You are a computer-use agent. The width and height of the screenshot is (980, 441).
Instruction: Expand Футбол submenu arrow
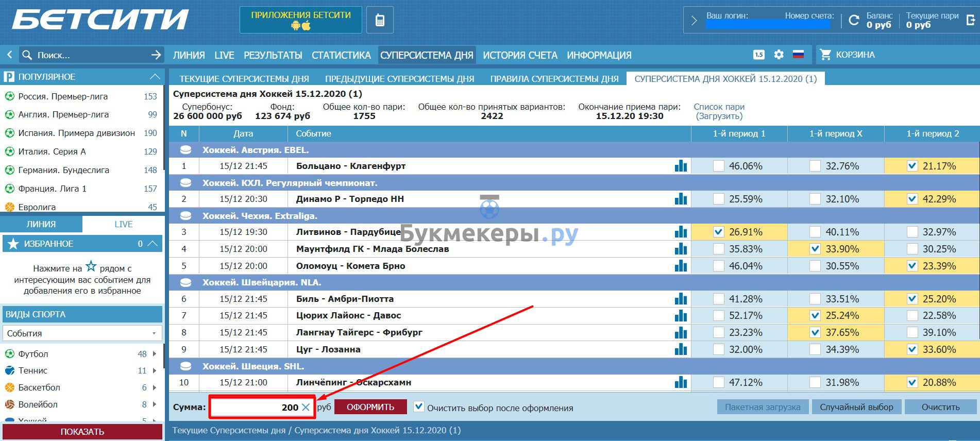(x=155, y=354)
